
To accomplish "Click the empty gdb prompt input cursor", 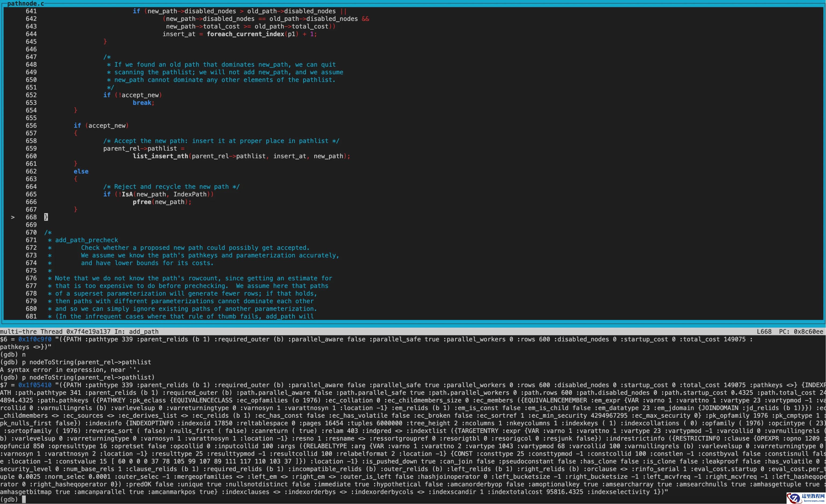I will point(24,499).
